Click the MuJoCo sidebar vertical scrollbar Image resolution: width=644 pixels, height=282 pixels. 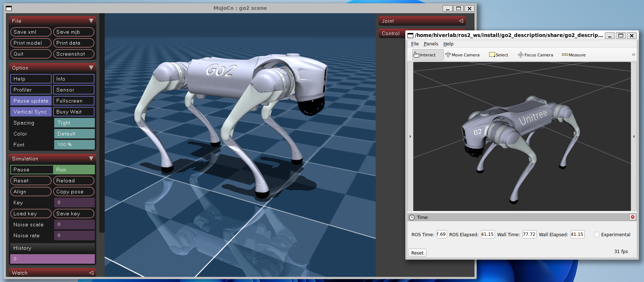(102, 123)
